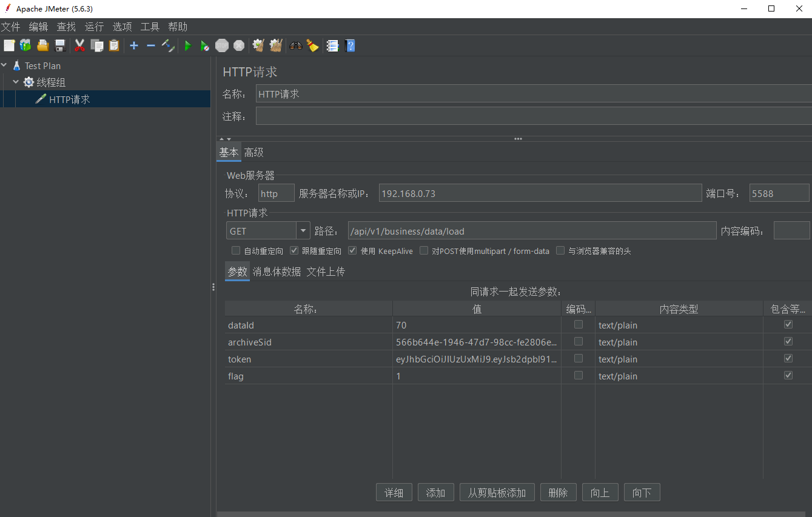
Task: Save the test plan with floppy icon
Action: 59,45
